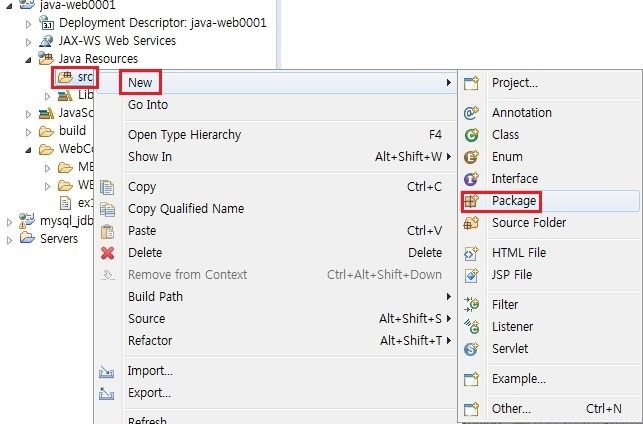Screen dimensions: 643x424
Task: Click the Copy icon in the context menu
Action: pos(107,187)
